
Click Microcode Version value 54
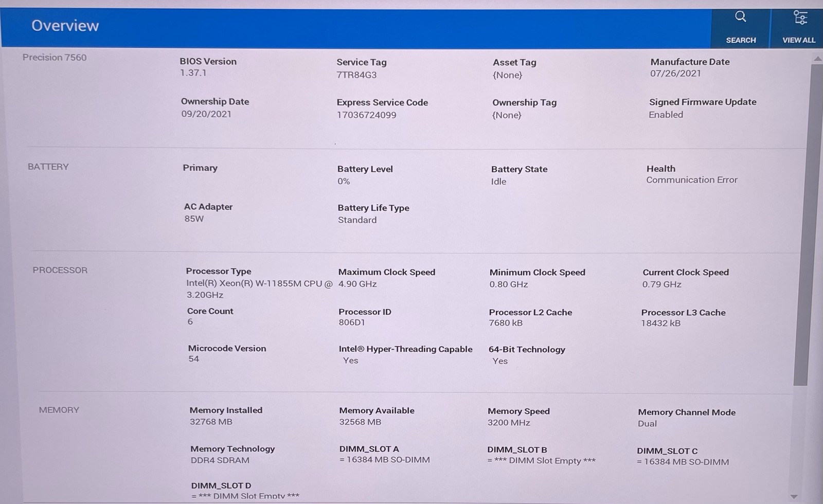pyautogui.click(x=193, y=359)
